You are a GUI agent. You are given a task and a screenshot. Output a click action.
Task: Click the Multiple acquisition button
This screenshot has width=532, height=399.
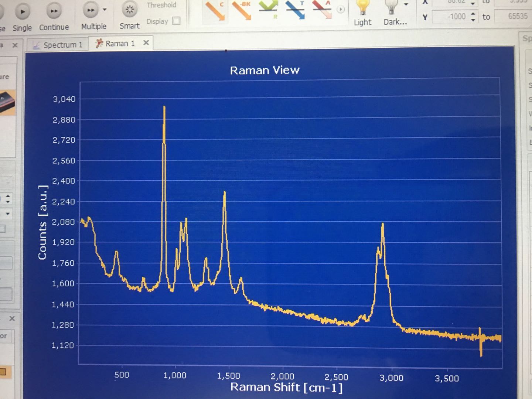point(91,10)
